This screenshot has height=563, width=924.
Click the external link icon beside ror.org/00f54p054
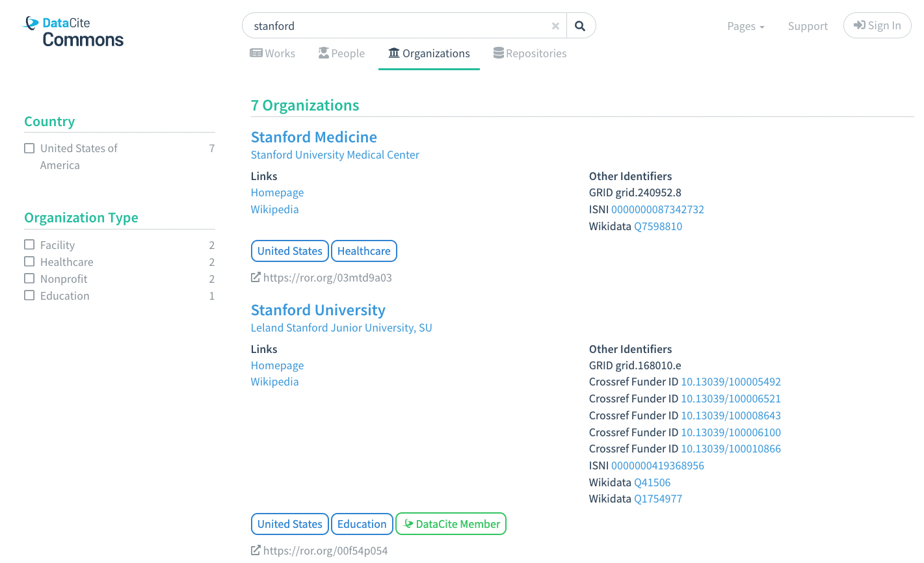pos(256,551)
